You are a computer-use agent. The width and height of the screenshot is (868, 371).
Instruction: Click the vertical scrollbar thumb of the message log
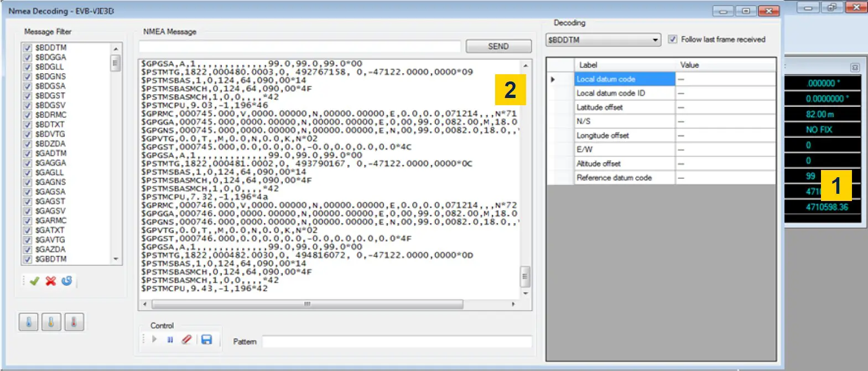pos(526,276)
